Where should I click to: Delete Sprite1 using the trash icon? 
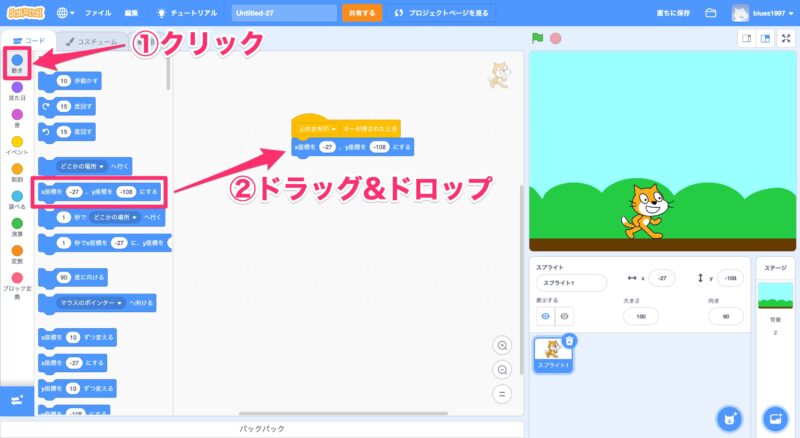[569, 341]
